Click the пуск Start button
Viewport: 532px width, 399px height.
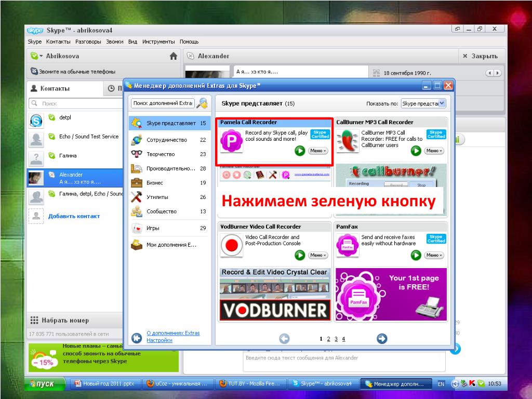click(45, 384)
